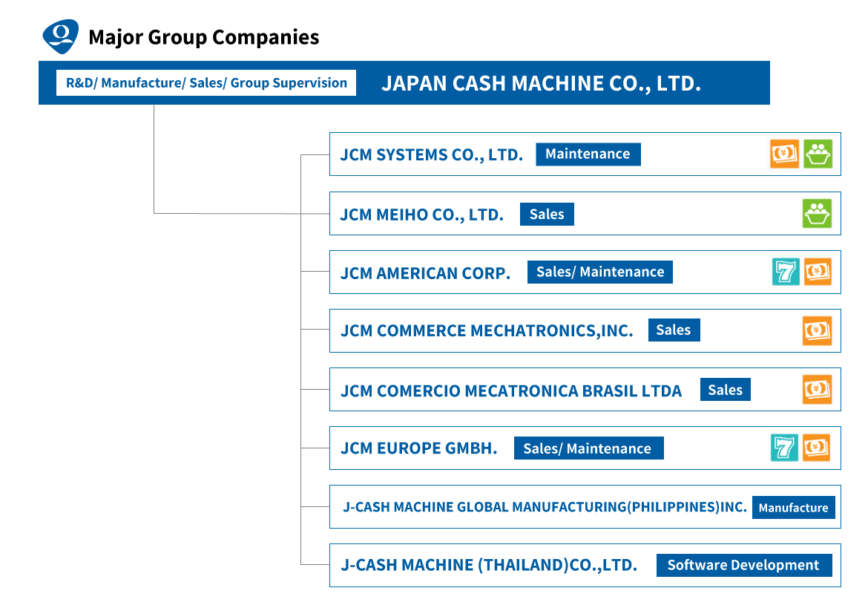Image resolution: width=868 pixels, height=611 pixels.
Task: Click the Sales tag next to JCM Meiho
Action: pyautogui.click(x=547, y=214)
